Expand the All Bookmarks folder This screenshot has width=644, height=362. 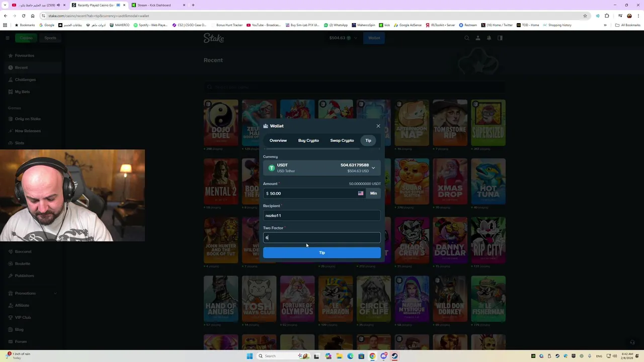tap(627, 25)
